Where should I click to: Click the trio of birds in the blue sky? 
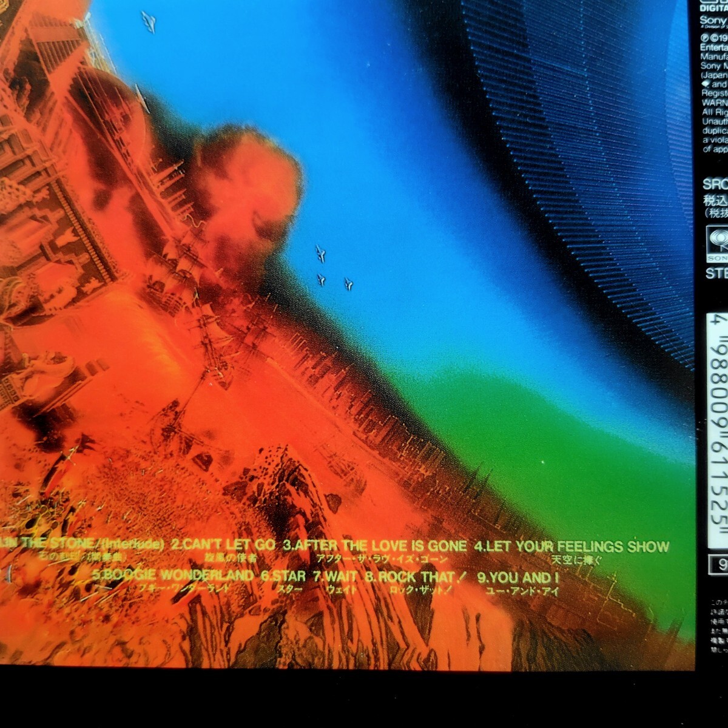(x=334, y=268)
